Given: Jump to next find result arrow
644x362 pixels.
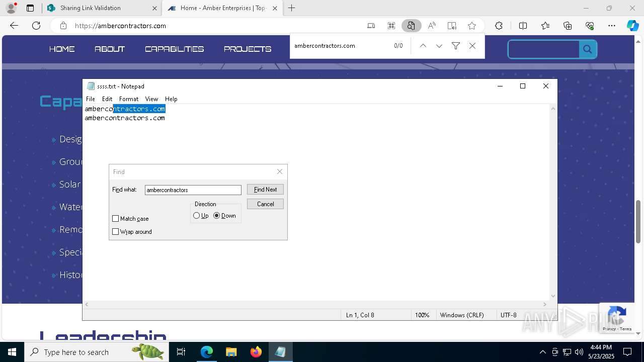Looking at the screenshot, I should 439,46.
